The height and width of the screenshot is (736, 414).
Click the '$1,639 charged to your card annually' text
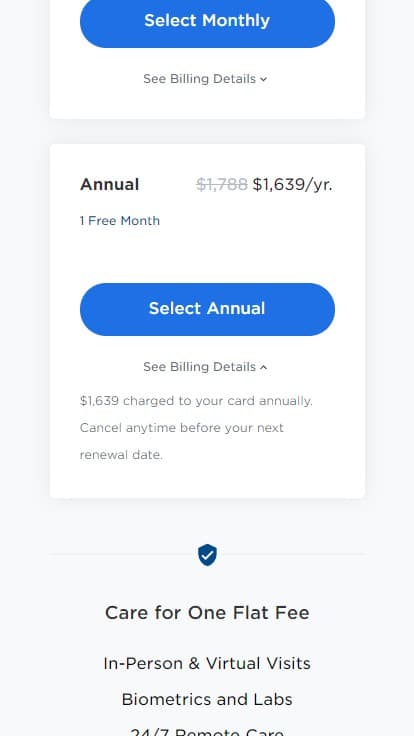point(196,401)
